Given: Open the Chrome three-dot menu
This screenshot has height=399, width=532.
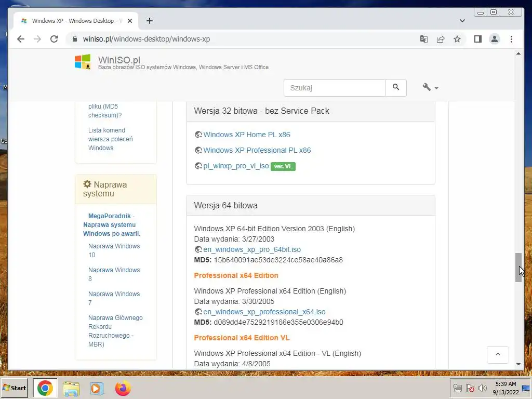Looking at the screenshot, I should 511,39.
